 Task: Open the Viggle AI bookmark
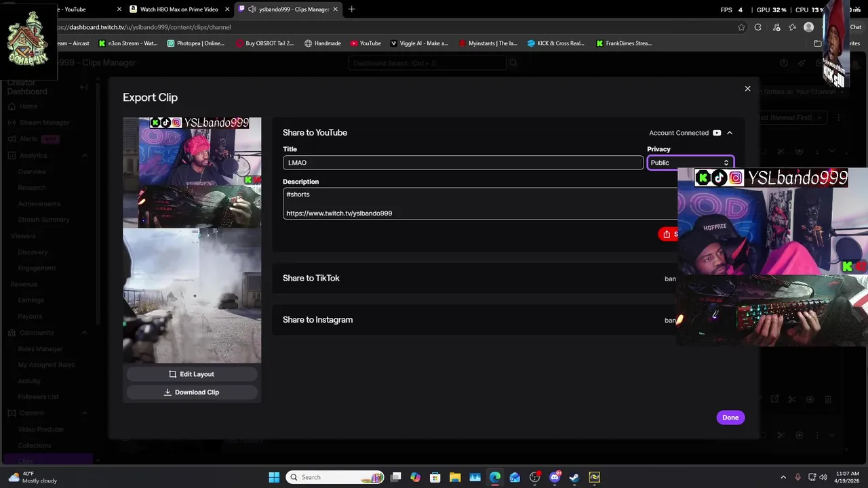(419, 43)
